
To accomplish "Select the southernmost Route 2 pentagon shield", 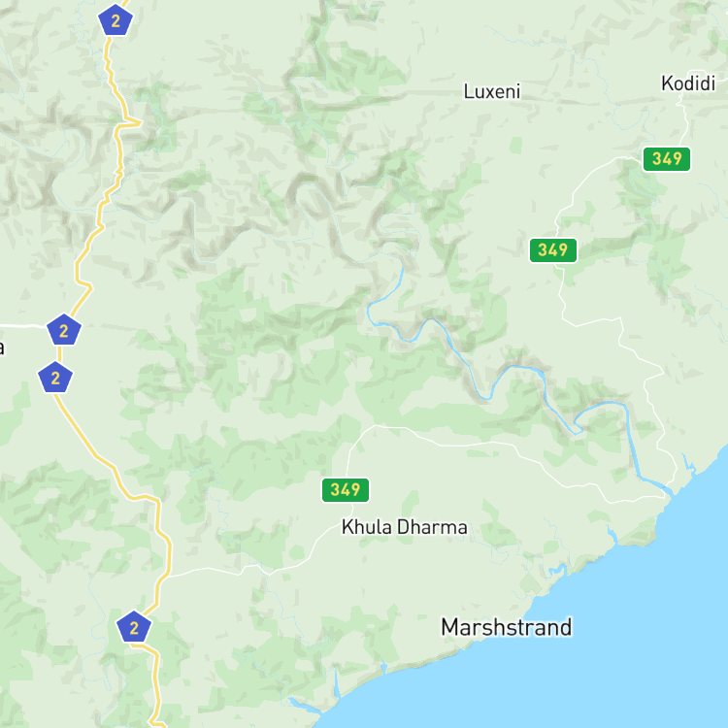I will 134,627.
